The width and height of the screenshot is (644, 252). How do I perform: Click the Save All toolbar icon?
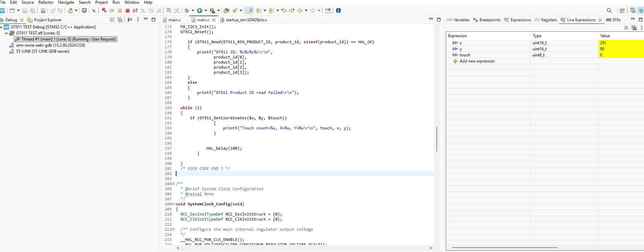[32, 10]
